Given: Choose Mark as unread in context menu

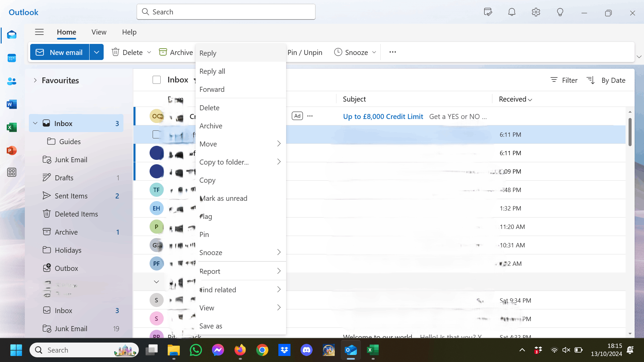Looking at the screenshot, I should [223, 198].
